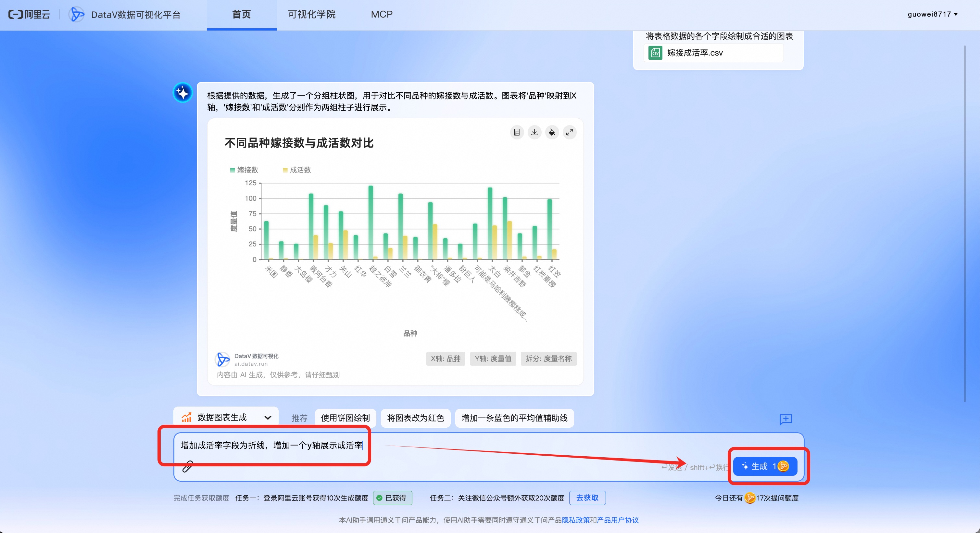Viewport: 980px width, 533px height.
Task: Open the guowei8717 account menu
Action: 933,14
